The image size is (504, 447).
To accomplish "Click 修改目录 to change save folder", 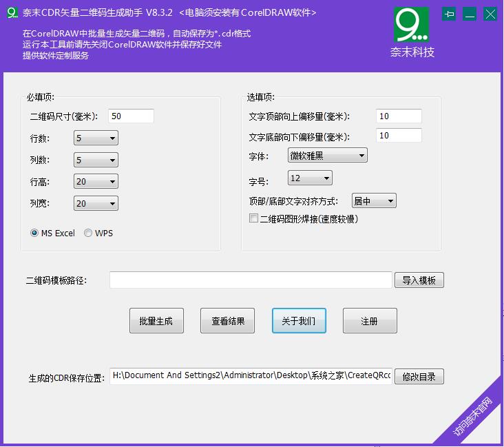I will [x=419, y=377].
